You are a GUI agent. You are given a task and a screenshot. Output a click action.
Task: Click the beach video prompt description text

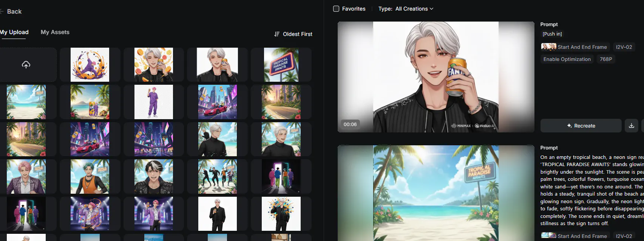[x=592, y=190]
